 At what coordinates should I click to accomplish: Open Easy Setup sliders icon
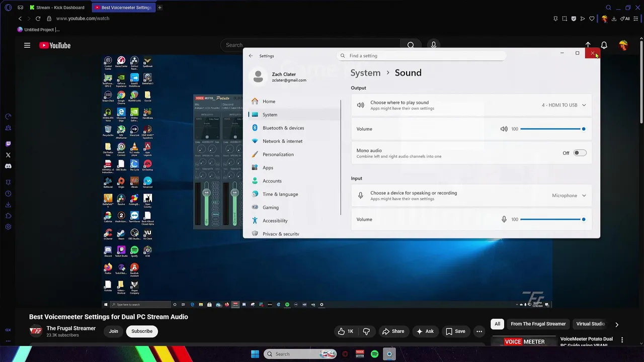pyautogui.click(x=636, y=19)
